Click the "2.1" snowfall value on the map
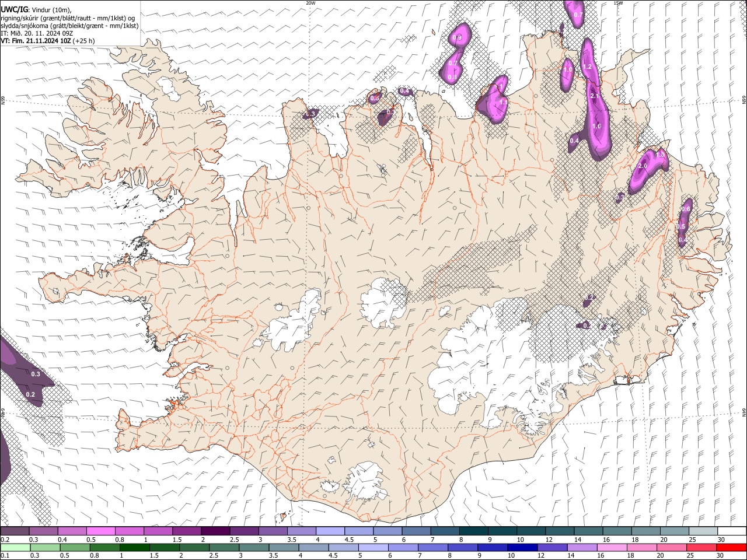747x560 pixels. 595,96
